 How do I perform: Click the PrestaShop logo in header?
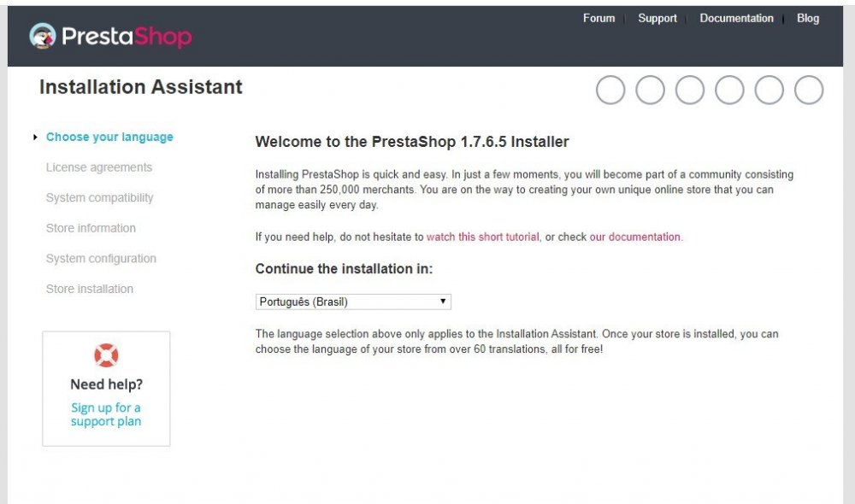tap(110, 36)
